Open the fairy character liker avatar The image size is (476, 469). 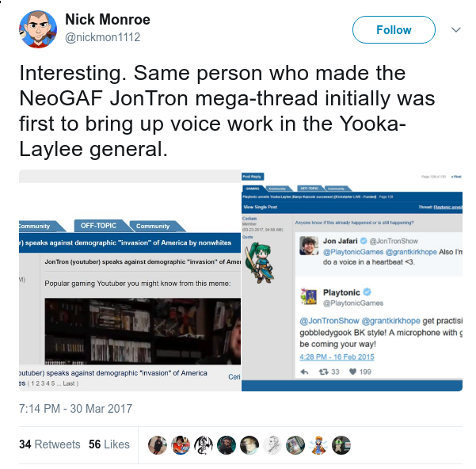click(x=318, y=445)
